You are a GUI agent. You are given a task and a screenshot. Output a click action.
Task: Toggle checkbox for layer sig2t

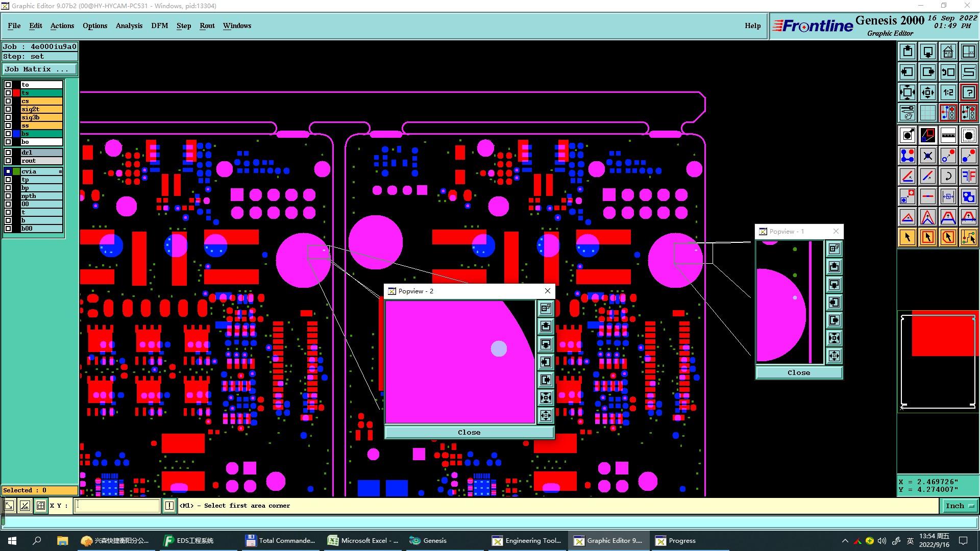(x=8, y=109)
